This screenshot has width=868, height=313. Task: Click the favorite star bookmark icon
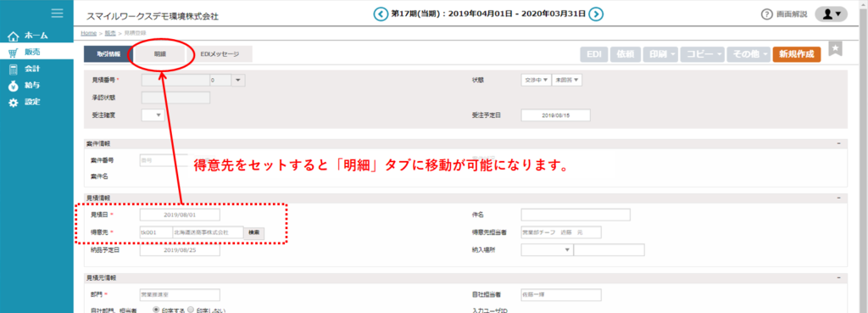835,48
